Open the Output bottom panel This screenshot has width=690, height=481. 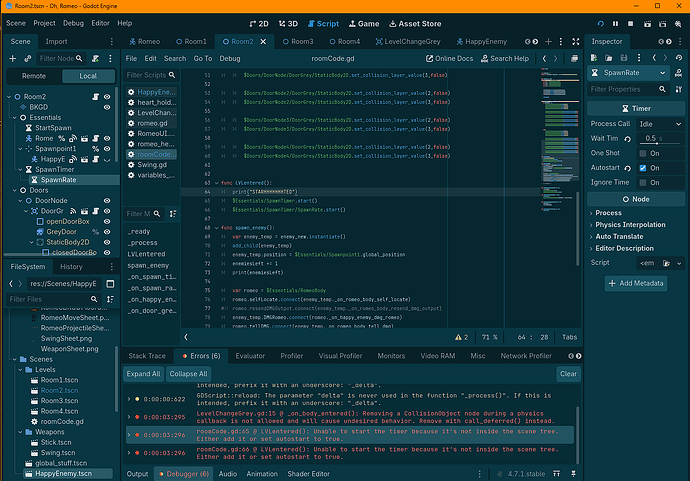coord(137,474)
